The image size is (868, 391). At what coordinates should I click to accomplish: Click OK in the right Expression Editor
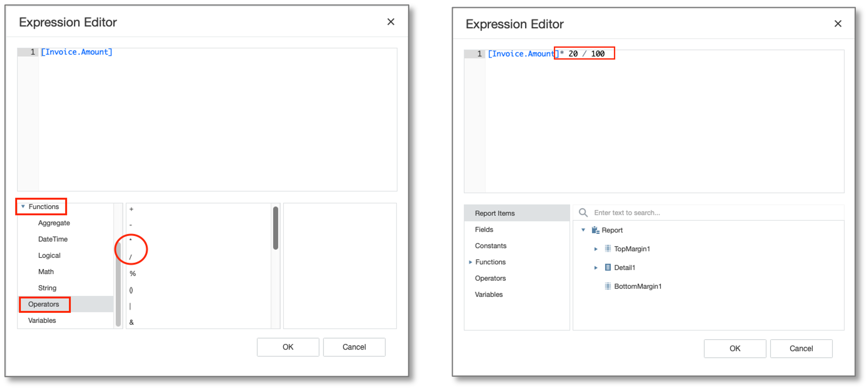(735, 348)
